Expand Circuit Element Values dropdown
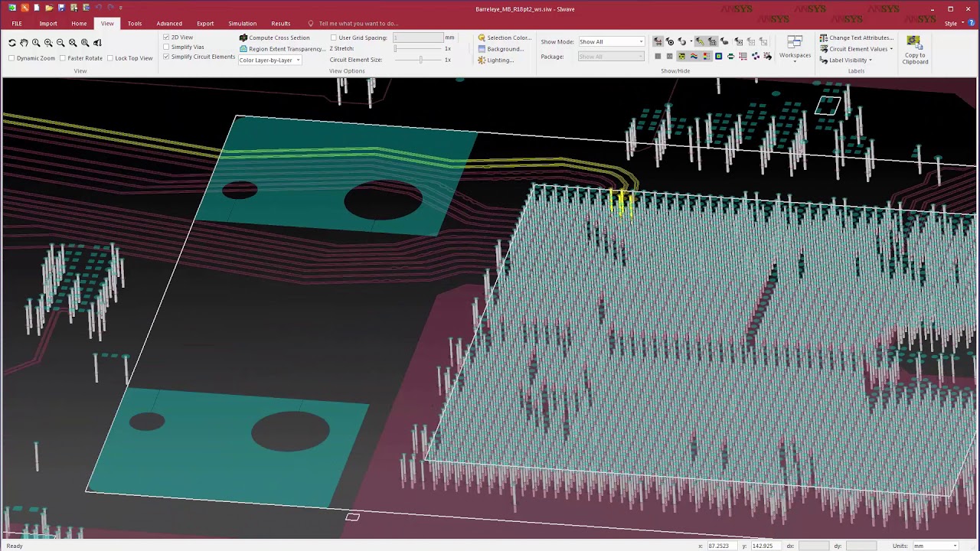This screenshot has height=551, width=980. [891, 49]
